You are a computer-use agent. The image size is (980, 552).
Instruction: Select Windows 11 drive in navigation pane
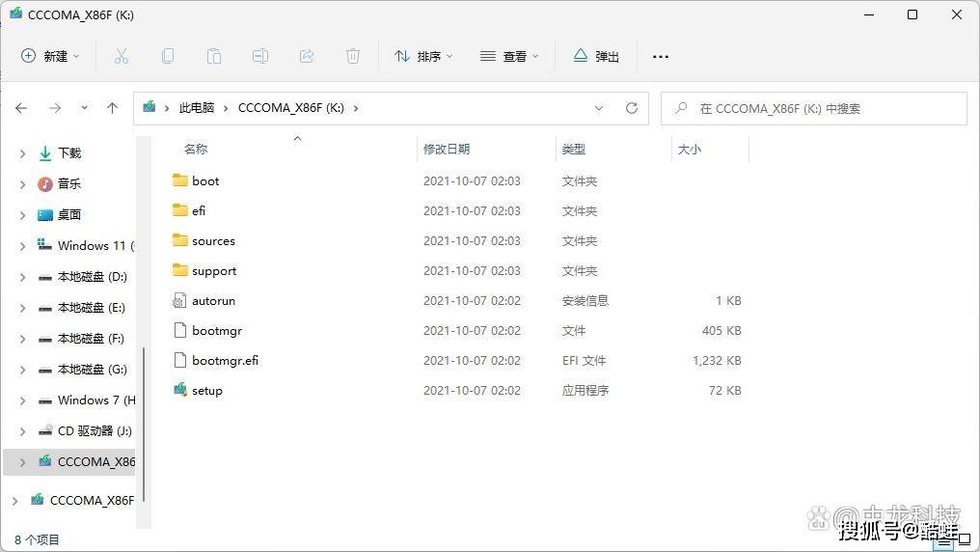coord(86,246)
